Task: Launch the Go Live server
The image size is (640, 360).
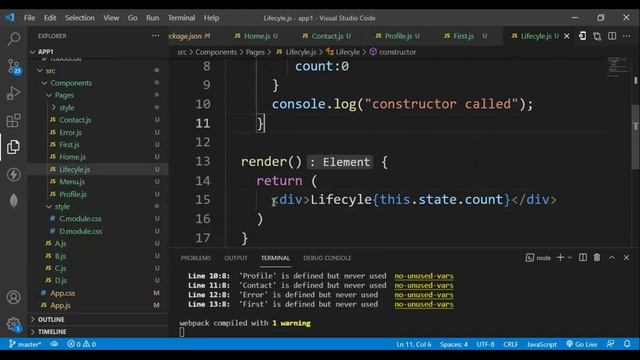Action: click(582, 344)
